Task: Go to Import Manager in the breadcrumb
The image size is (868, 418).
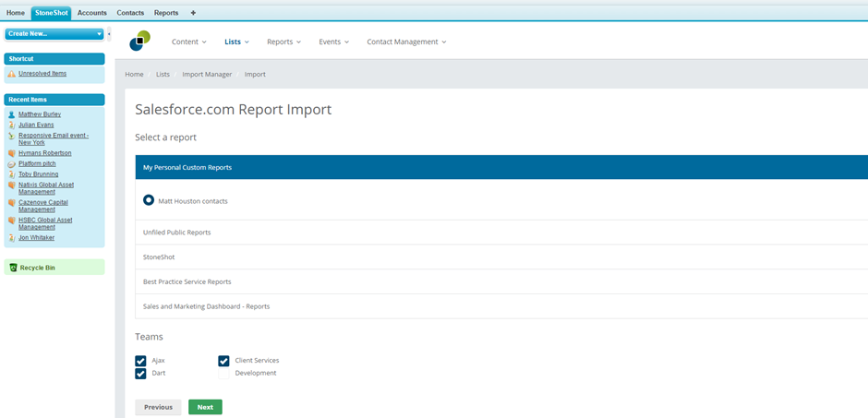Action: click(x=207, y=74)
